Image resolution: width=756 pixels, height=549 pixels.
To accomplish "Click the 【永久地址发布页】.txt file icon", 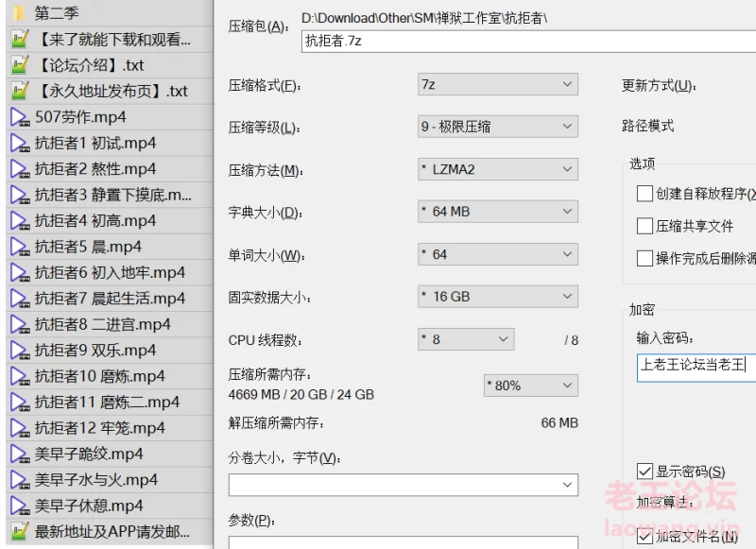I will coord(19,91).
